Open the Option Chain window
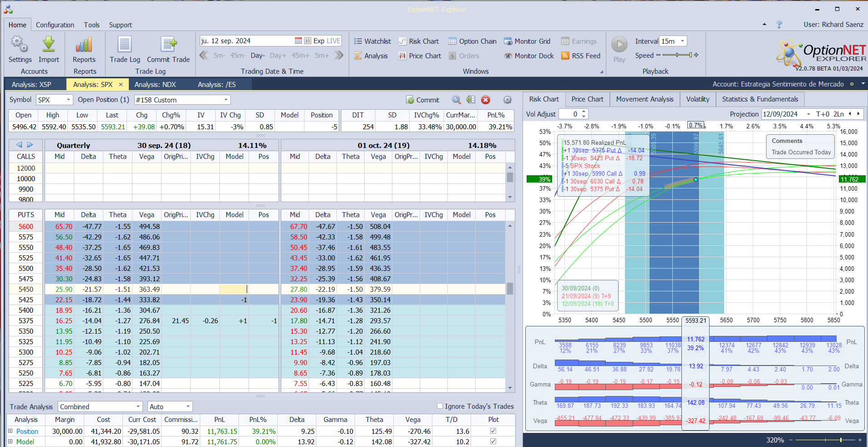The image size is (868, 447). pyautogui.click(x=472, y=41)
